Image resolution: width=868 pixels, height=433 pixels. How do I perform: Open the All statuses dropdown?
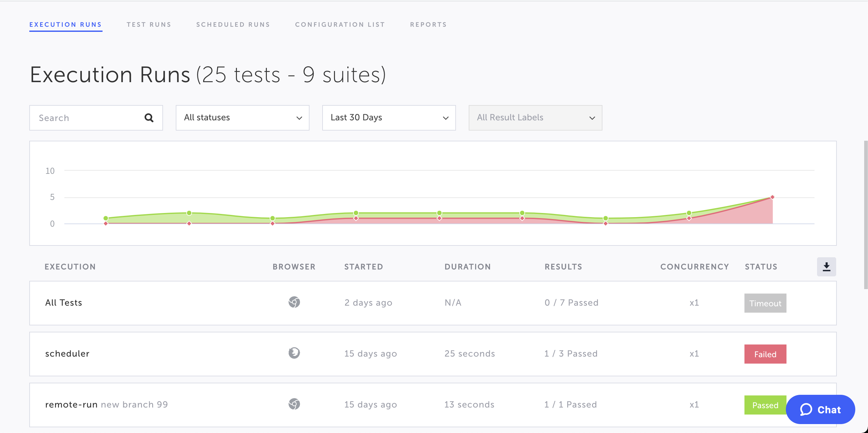pyautogui.click(x=242, y=117)
